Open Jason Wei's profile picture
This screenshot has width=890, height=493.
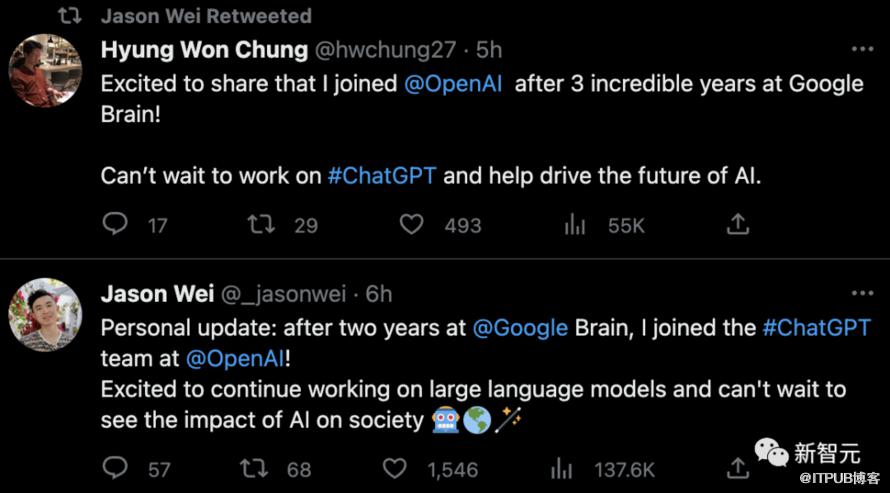point(45,314)
